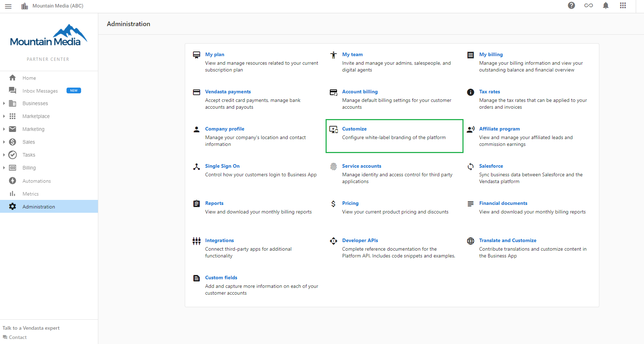Click the Service accounts fingerprint icon

click(x=333, y=166)
